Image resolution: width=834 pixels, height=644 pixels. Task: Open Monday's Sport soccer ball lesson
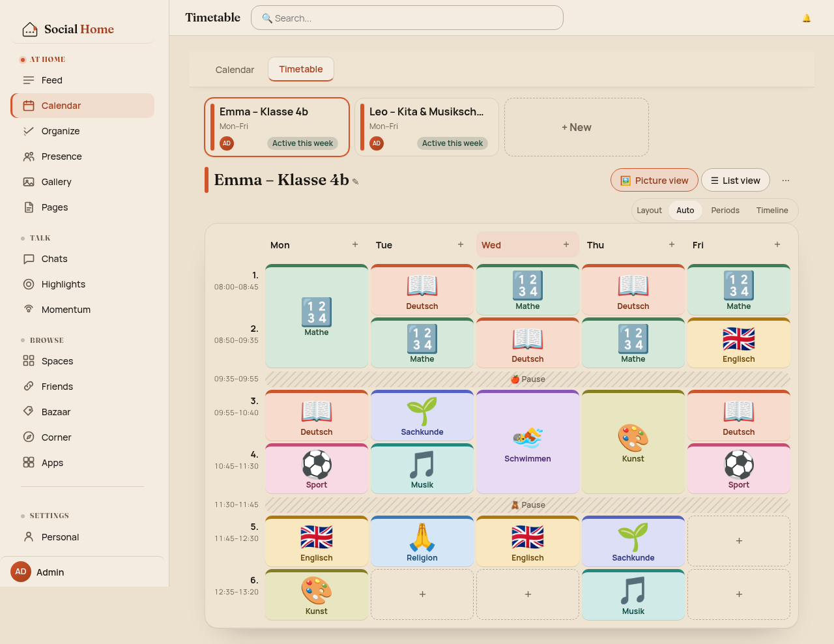point(317,469)
